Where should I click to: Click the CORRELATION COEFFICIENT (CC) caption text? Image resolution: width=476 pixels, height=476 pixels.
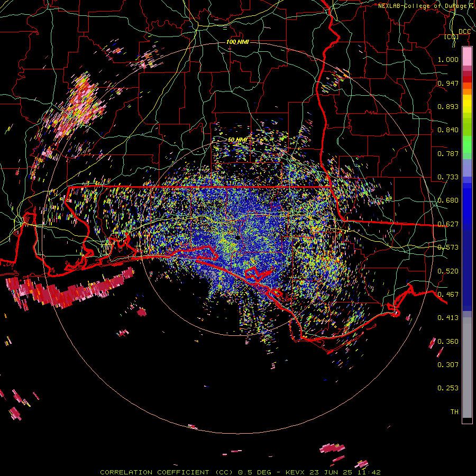pos(167,472)
